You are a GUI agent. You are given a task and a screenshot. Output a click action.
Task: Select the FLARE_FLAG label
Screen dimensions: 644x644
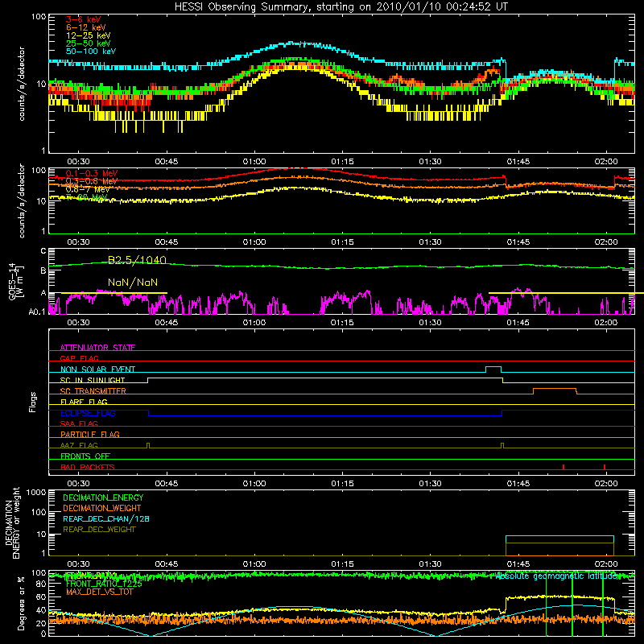tap(84, 402)
